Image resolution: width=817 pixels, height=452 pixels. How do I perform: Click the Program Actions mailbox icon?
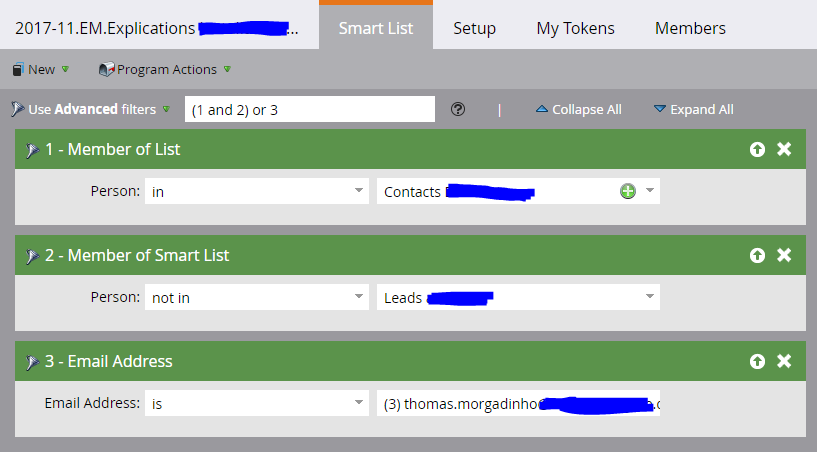pos(106,69)
